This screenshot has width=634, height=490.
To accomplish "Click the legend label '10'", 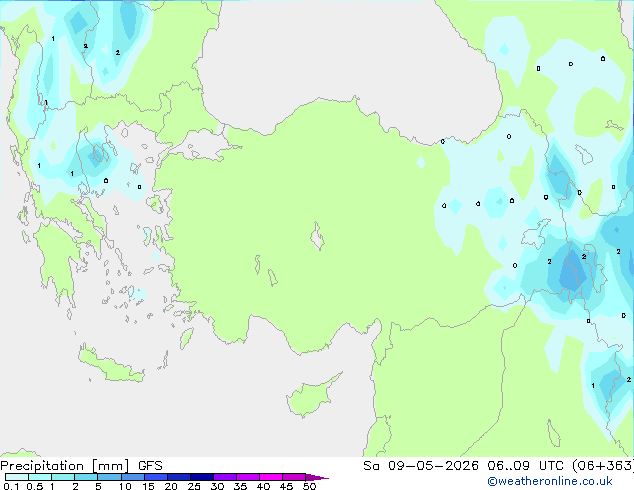I will tap(125, 486).
